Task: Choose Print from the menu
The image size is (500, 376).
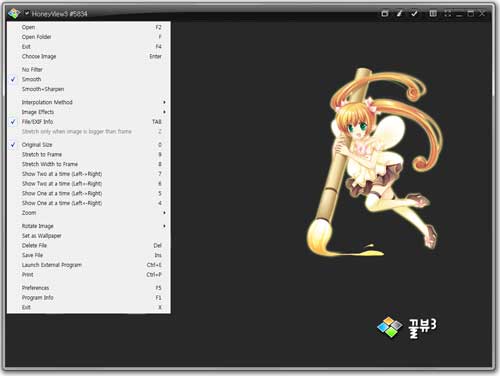Action: [89, 275]
